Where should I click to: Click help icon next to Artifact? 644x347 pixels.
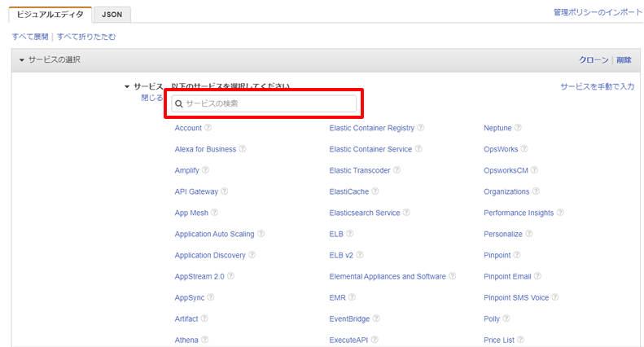pos(204,318)
